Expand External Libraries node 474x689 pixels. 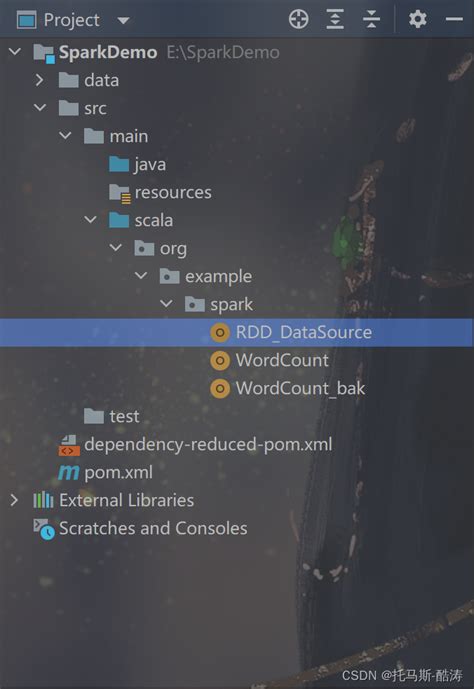14,500
